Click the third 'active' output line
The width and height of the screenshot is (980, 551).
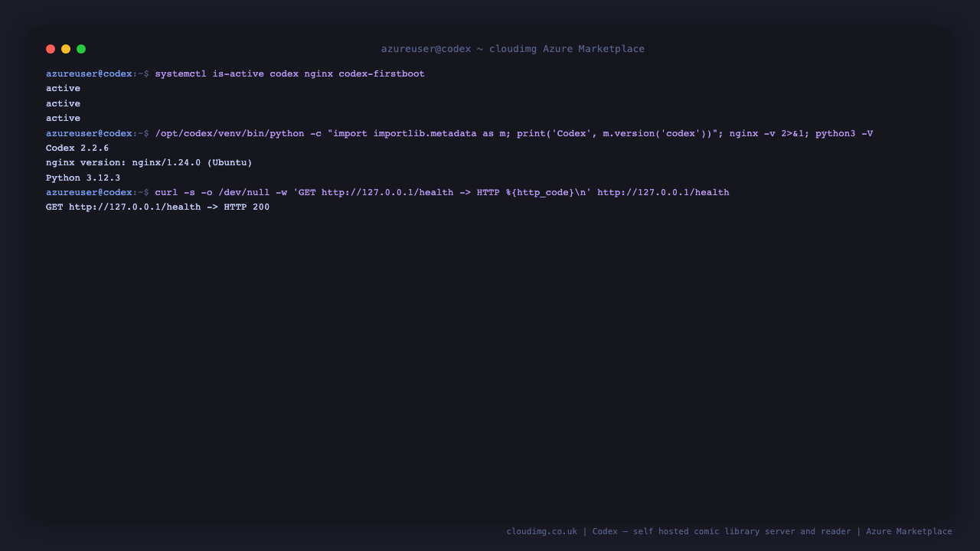pos(63,119)
